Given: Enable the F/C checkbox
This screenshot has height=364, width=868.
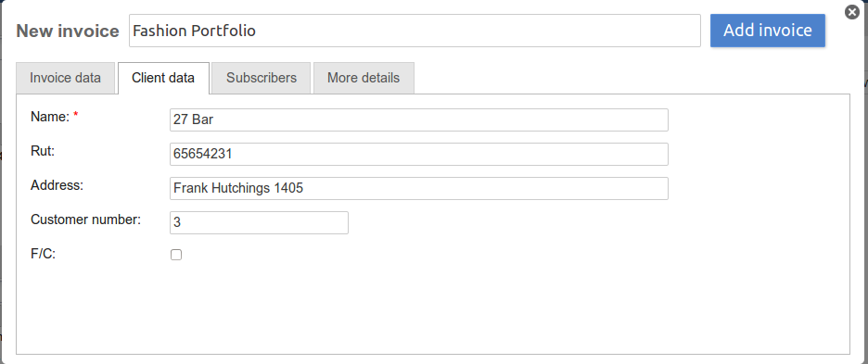Looking at the screenshot, I should tap(176, 255).
